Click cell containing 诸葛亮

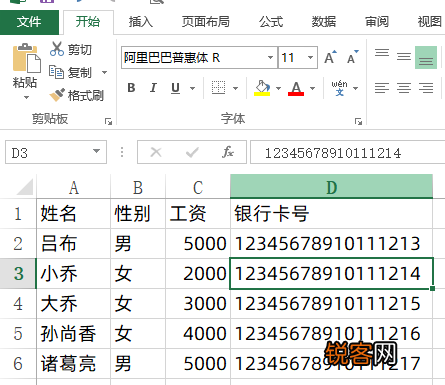coord(73,363)
